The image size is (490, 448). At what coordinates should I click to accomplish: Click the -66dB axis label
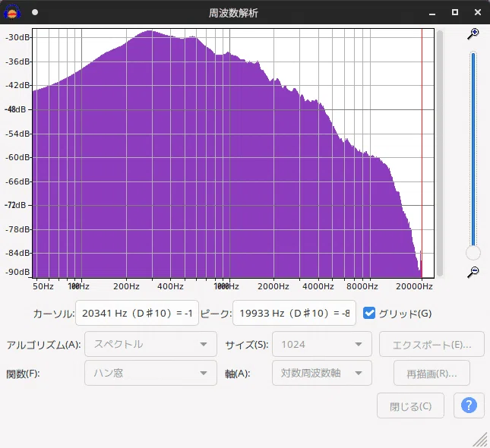click(17, 181)
